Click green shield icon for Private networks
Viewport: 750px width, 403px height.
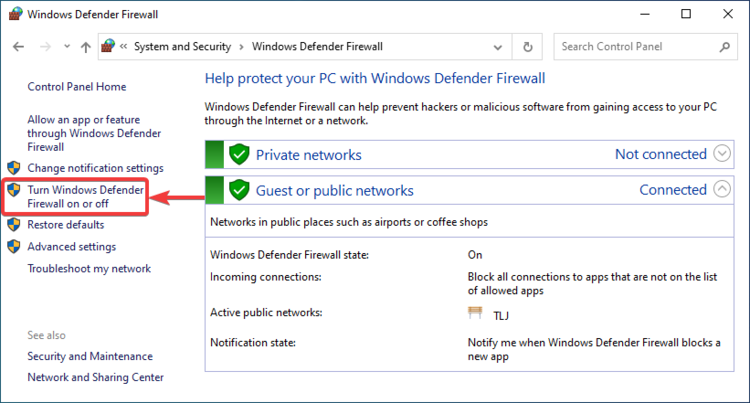(239, 154)
